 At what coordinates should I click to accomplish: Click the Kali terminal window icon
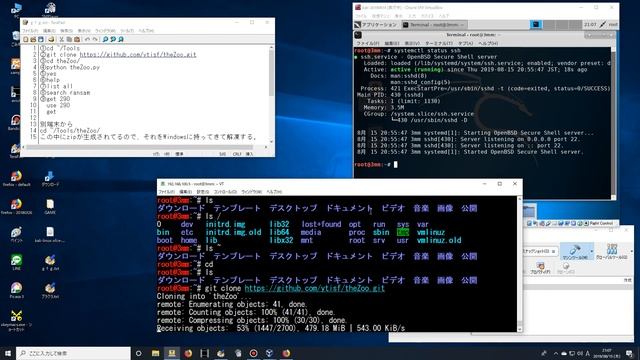358,35
